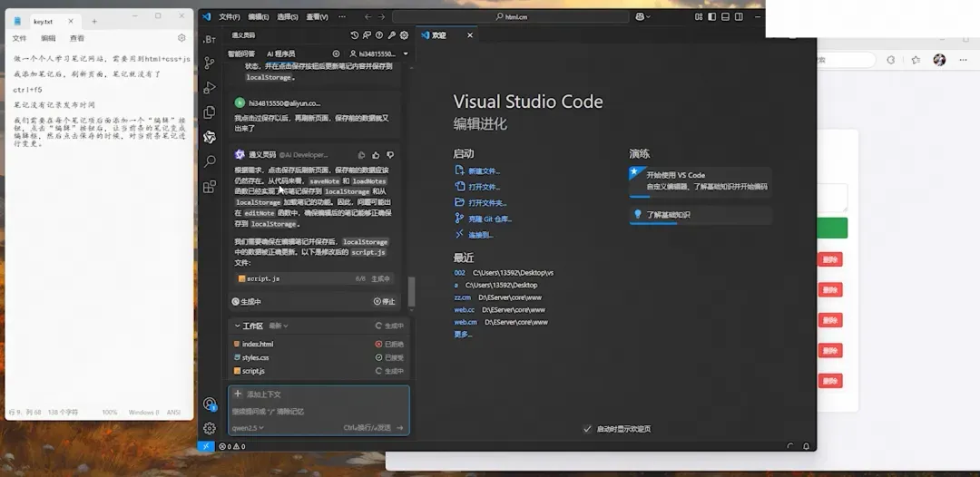Copy the Lingma response with copy icon

point(361,155)
